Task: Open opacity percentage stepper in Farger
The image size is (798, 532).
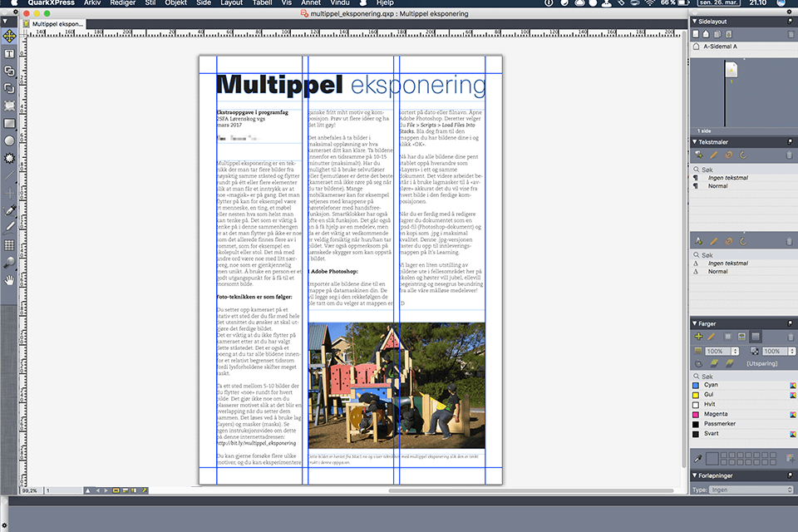Action: click(x=792, y=352)
